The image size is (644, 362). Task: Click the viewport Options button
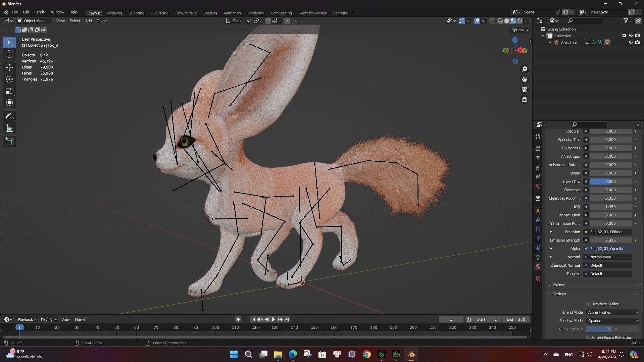click(519, 30)
